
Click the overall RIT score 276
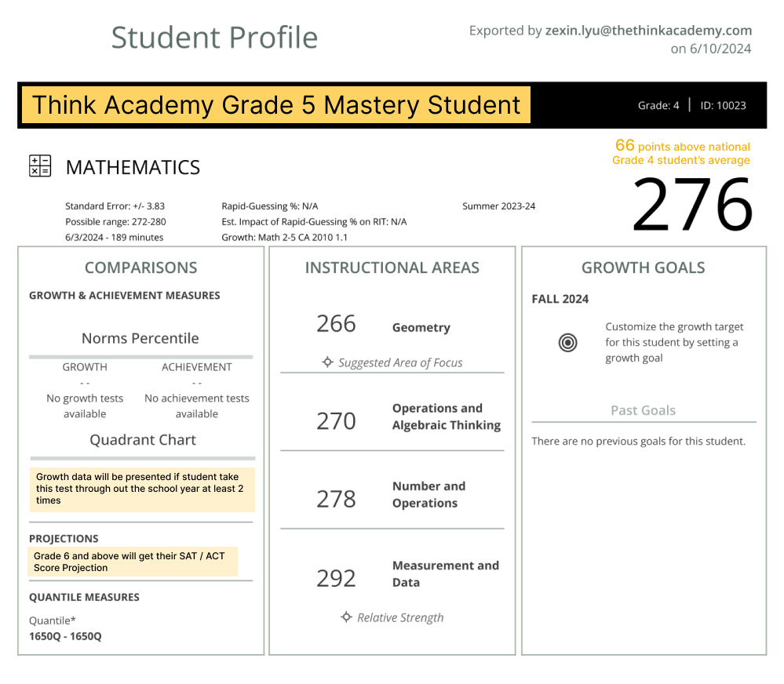tap(691, 205)
